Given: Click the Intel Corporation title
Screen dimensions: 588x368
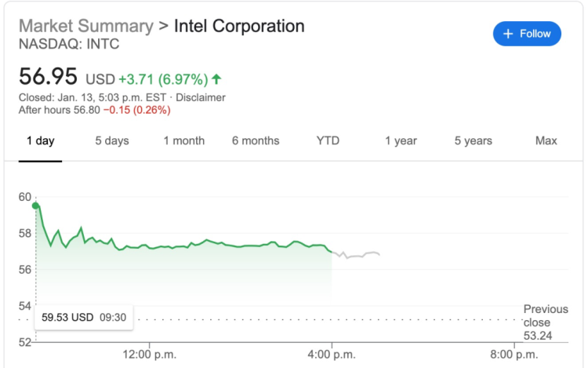Looking at the screenshot, I should 239,26.
